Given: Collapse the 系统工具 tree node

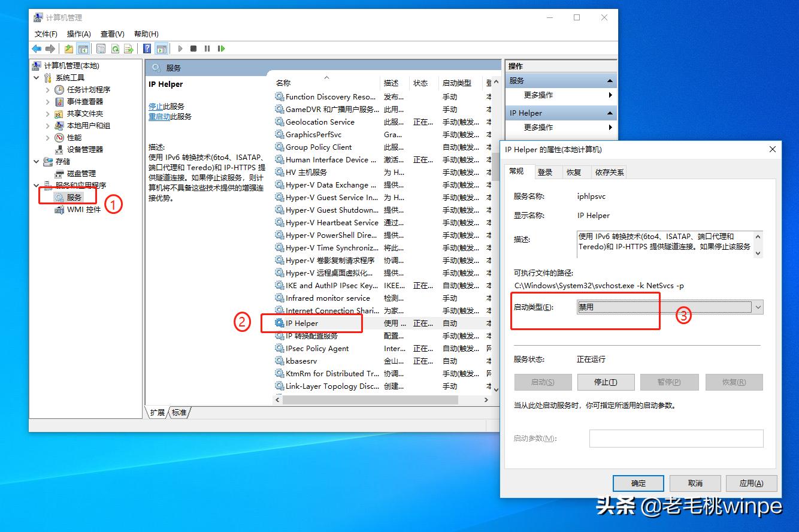Looking at the screenshot, I should pyautogui.click(x=36, y=77).
